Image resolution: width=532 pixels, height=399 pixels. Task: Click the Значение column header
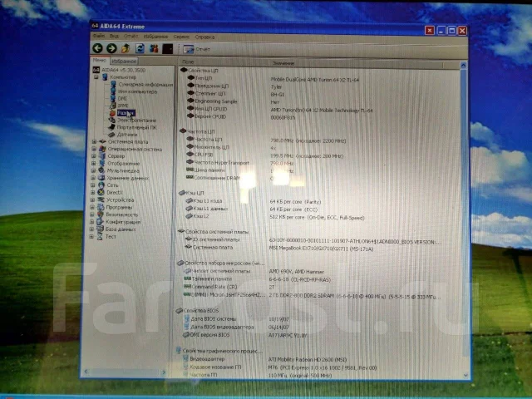pyautogui.click(x=357, y=63)
